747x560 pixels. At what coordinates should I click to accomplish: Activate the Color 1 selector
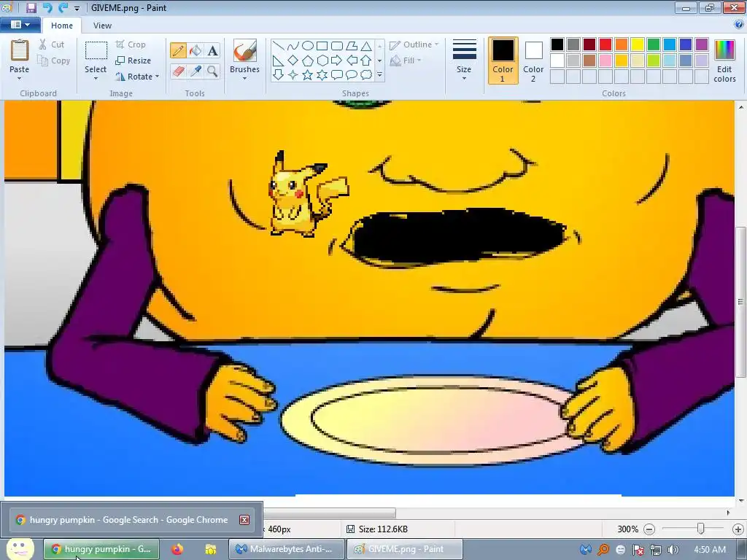point(503,61)
